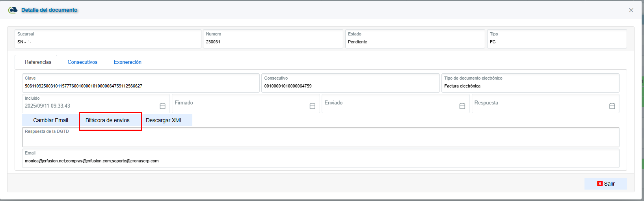
Task: Focus the Respuesta de la DGTD textbox
Action: pyautogui.click(x=320, y=140)
